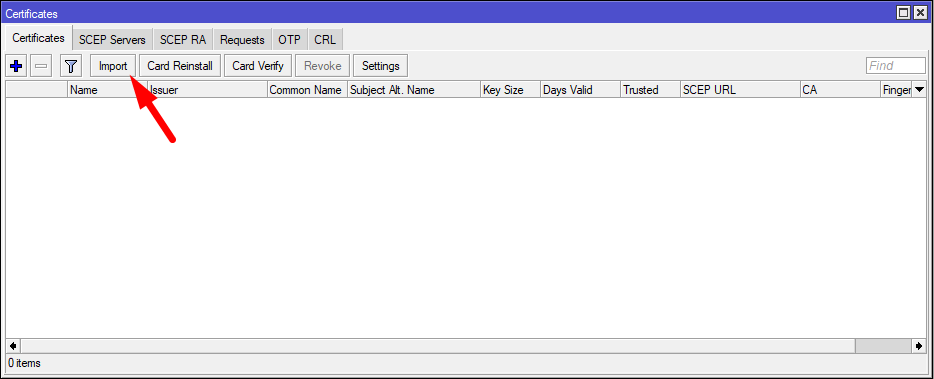Open the column selector dropdown arrow

919,90
